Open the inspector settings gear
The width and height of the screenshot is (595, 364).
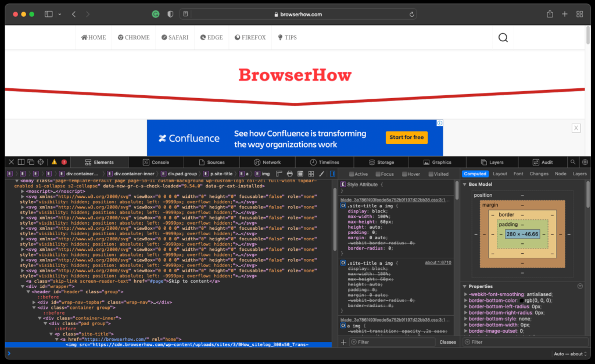(585, 162)
